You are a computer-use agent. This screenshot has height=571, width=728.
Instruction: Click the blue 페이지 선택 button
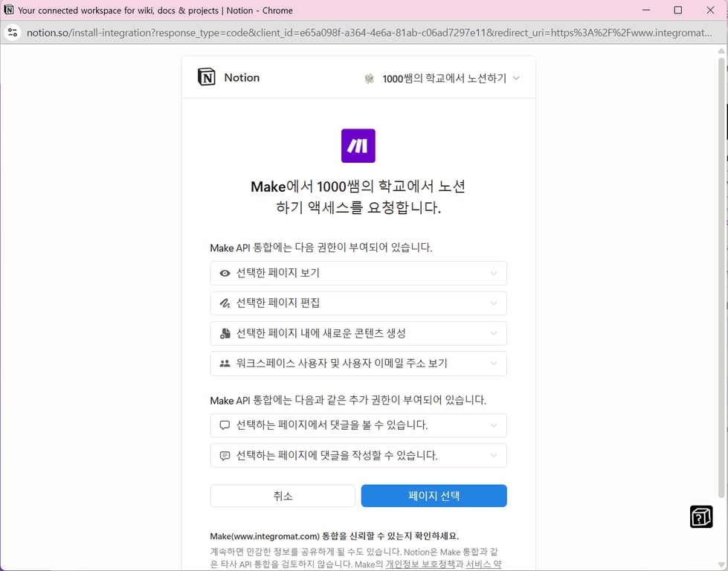(434, 496)
